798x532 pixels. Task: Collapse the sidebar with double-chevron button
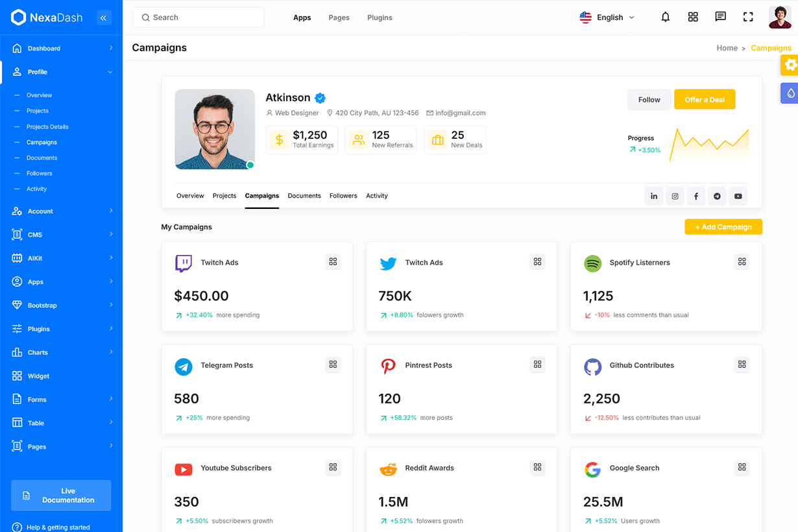pyautogui.click(x=104, y=18)
